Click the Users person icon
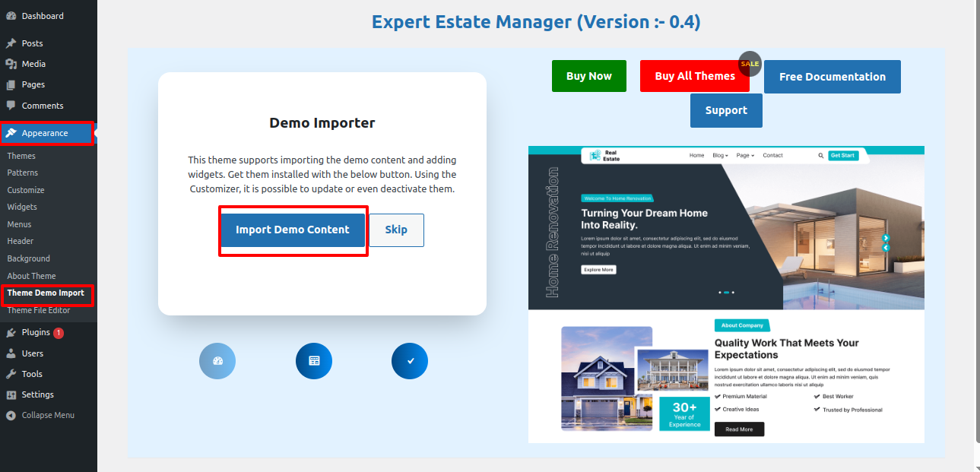 coord(11,353)
